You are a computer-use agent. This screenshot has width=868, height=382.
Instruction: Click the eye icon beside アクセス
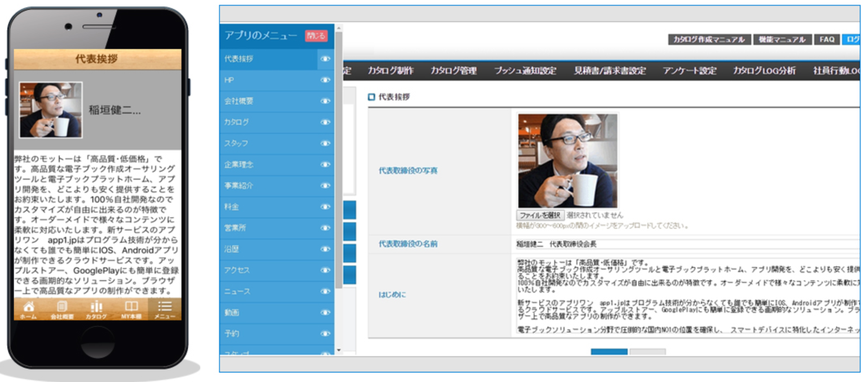325,270
